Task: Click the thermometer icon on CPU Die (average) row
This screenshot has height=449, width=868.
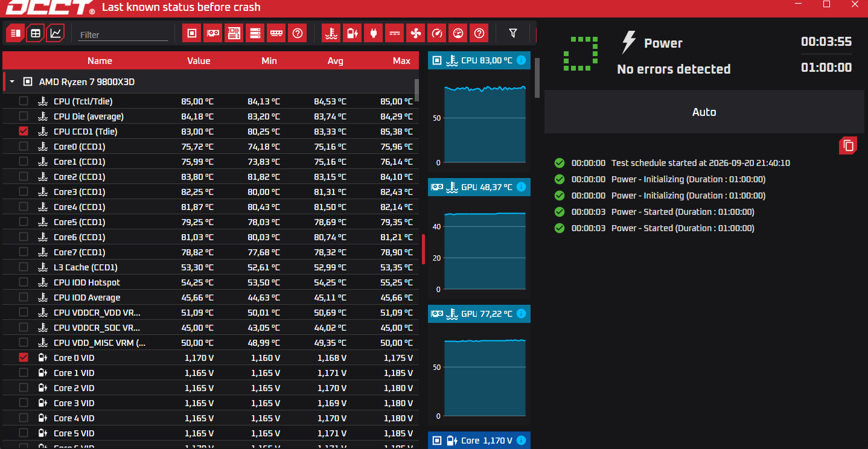Action: 43,116
